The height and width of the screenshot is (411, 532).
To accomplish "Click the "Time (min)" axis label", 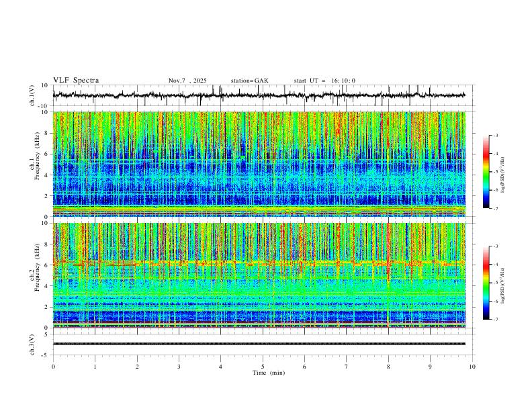I will coord(269,373).
